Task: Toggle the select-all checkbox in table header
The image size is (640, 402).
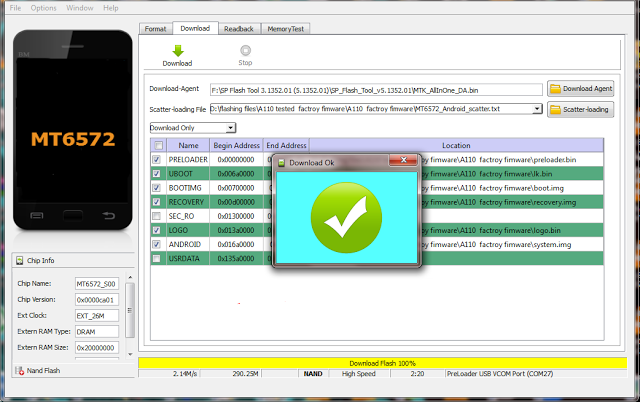Action: click(158, 145)
